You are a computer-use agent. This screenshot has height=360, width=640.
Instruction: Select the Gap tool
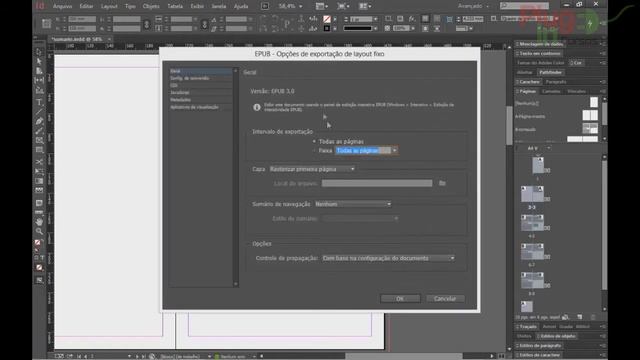point(39,80)
